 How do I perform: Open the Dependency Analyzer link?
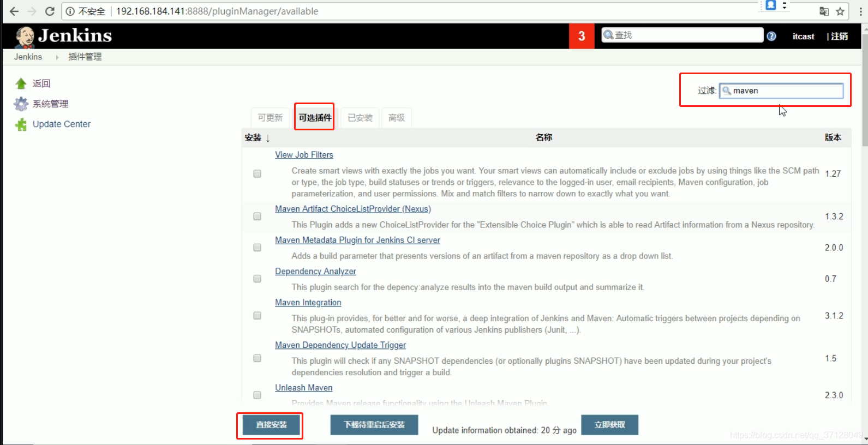315,271
